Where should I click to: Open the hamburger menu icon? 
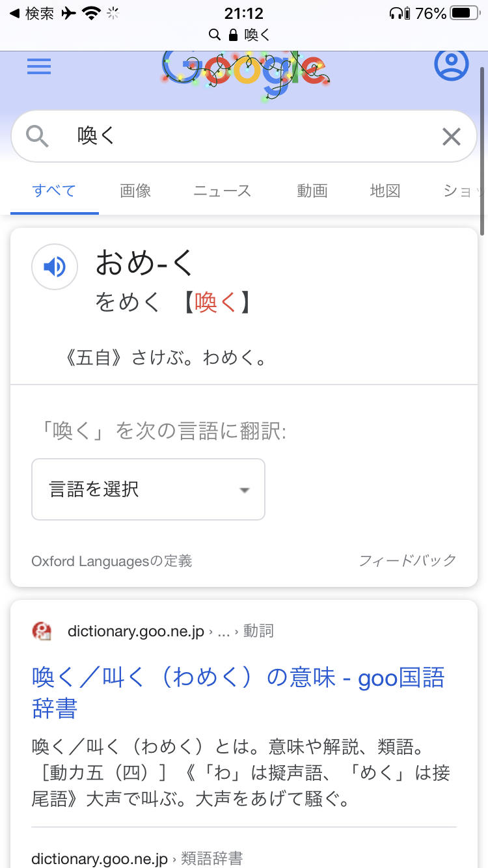[39, 66]
